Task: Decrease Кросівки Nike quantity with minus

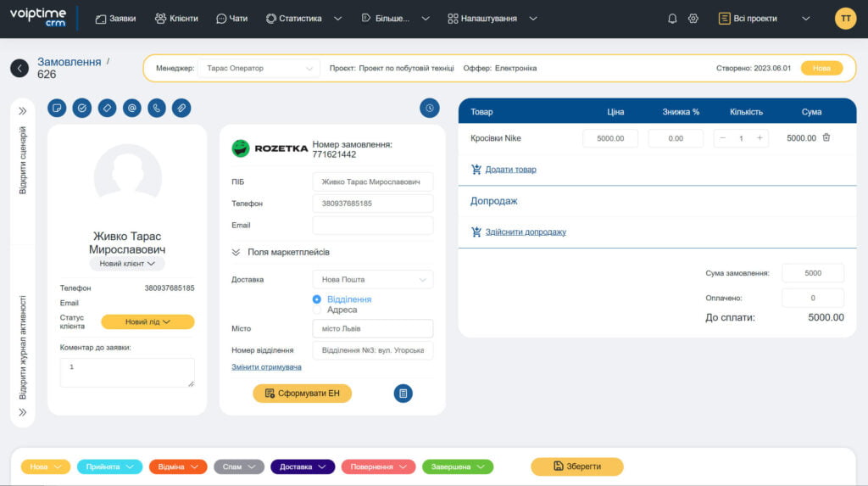Action: click(722, 138)
